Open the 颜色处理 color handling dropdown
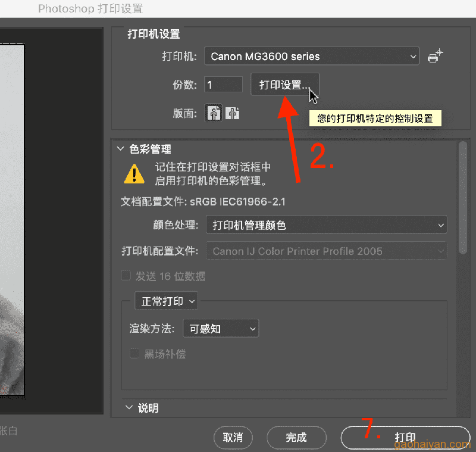476x452 pixels. tap(326, 225)
